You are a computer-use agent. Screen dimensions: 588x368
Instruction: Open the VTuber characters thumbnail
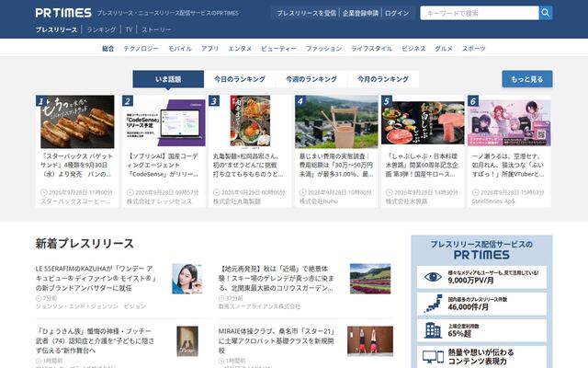pyautogui.click(x=509, y=122)
